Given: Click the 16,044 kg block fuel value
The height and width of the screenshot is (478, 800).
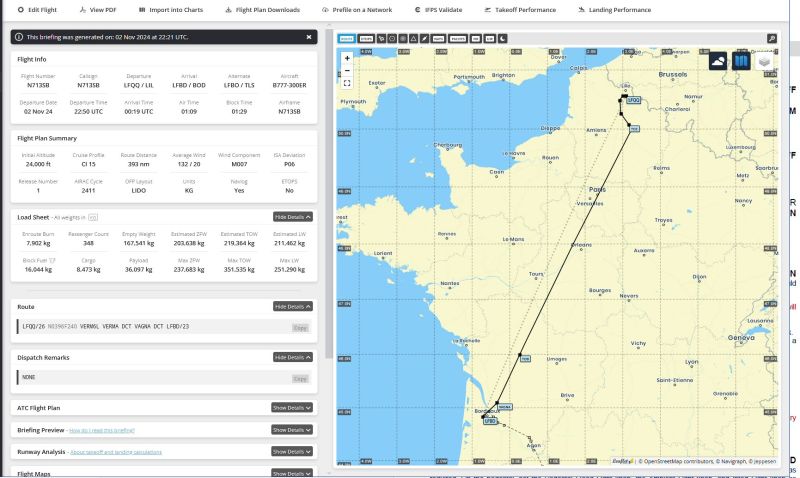Looking at the screenshot, I should (38, 269).
